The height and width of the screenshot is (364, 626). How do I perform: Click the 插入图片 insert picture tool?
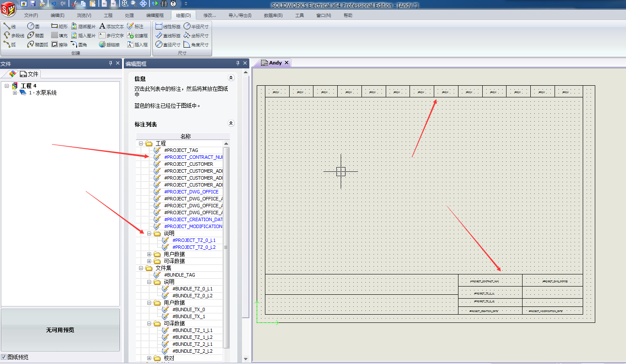[x=83, y=35]
